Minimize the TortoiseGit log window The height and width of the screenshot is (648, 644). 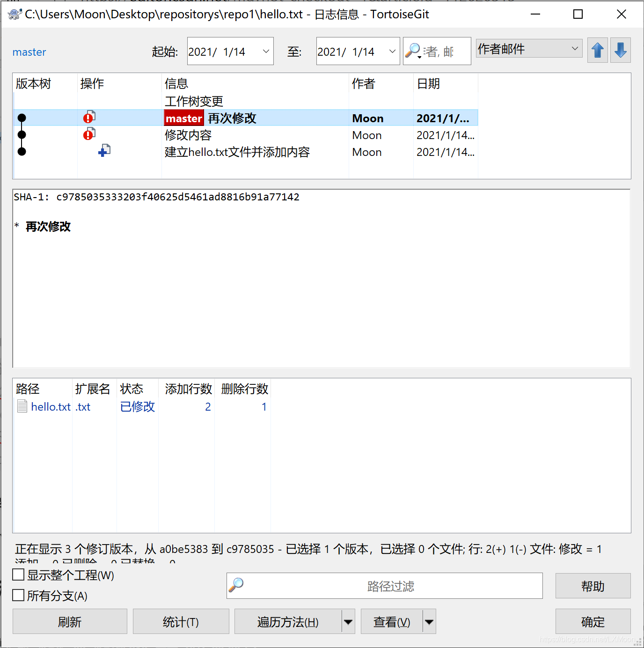point(535,14)
